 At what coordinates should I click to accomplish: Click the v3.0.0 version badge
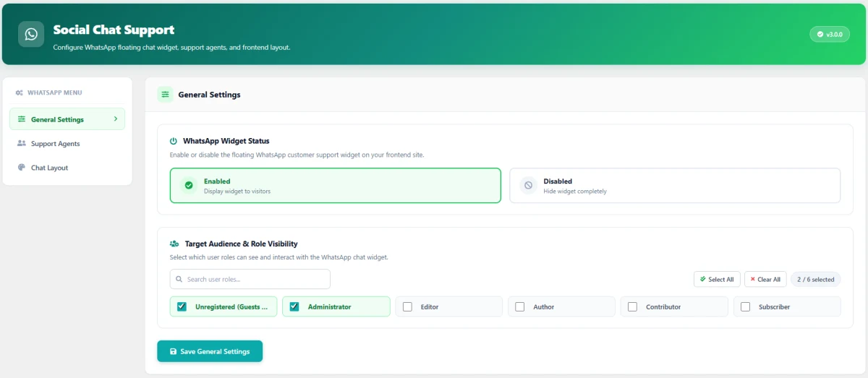[830, 34]
